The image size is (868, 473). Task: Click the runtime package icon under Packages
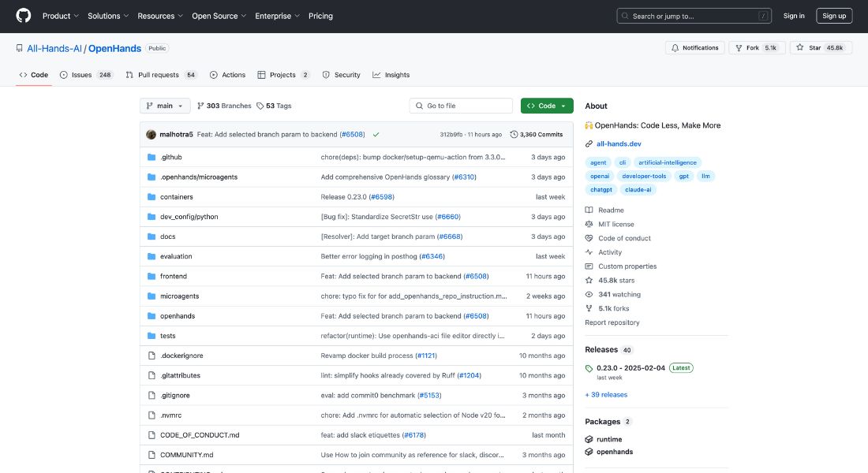click(x=589, y=439)
